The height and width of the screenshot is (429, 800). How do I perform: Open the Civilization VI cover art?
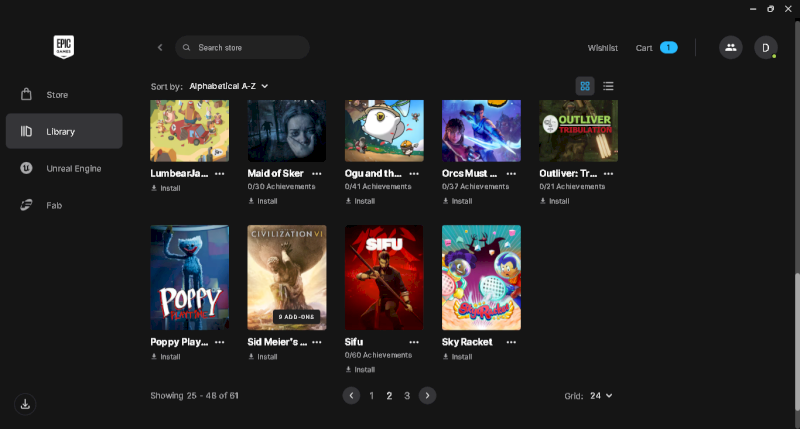287,277
